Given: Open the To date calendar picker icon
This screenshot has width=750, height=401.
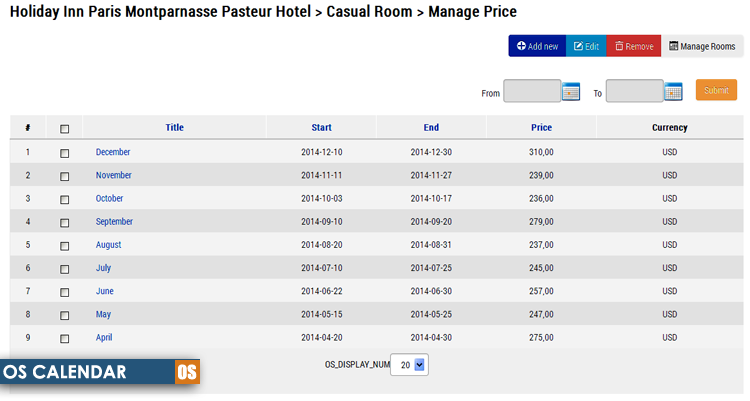Looking at the screenshot, I should click(x=673, y=91).
